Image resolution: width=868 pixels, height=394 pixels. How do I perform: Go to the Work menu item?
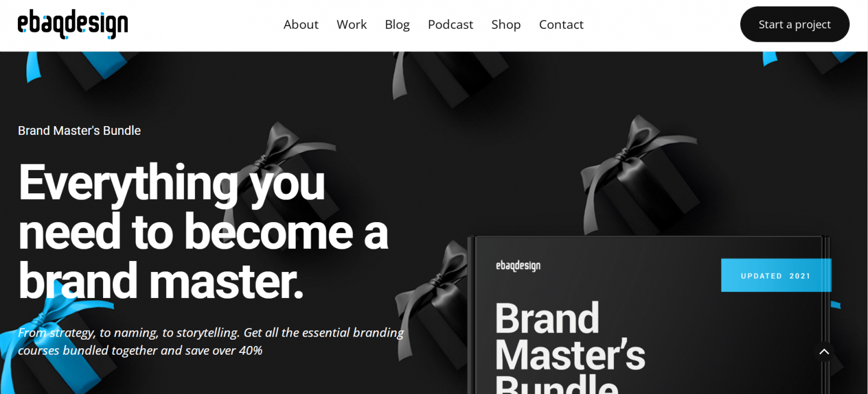pos(352,24)
